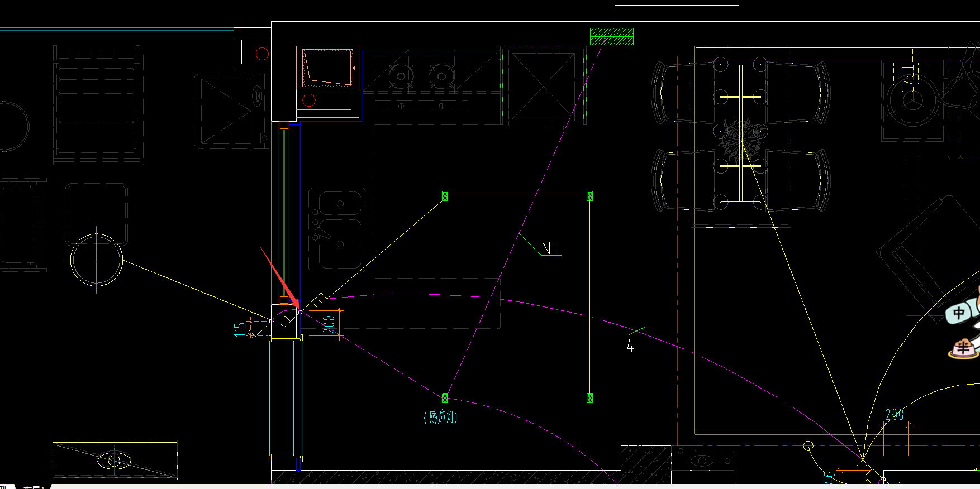Select the (感应灯) annotation text
This screenshot has width=980, height=489.
point(440,416)
